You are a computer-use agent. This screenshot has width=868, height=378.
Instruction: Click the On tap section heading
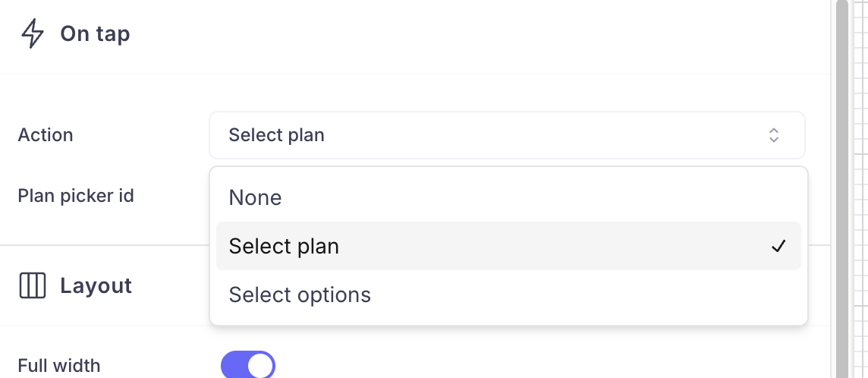(x=95, y=34)
